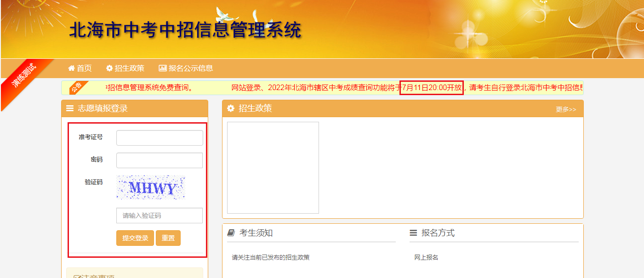Image resolution: width=644 pixels, height=278 pixels.
Task: Click the 验证码 field label
Action: coord(94,182)
